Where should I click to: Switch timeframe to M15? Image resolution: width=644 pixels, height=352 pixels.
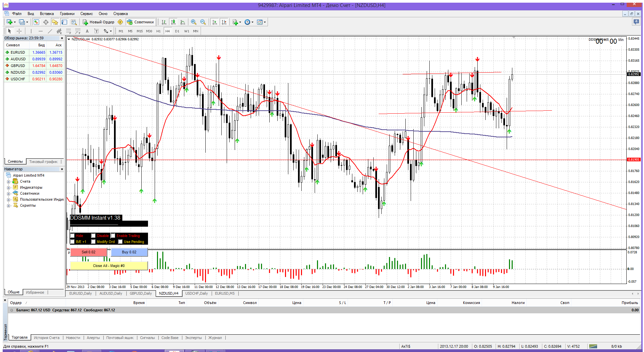pos(140,31)
